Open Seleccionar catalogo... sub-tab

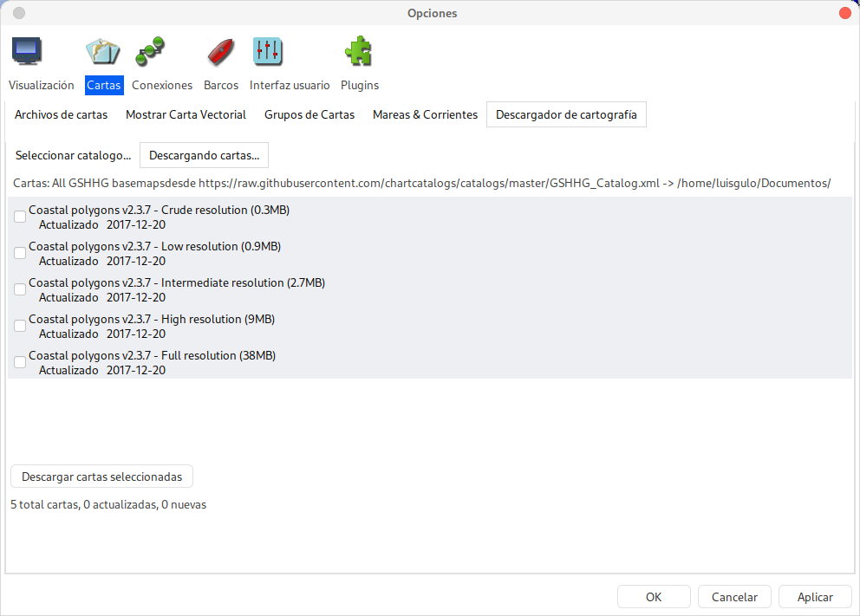pos(73,155)
